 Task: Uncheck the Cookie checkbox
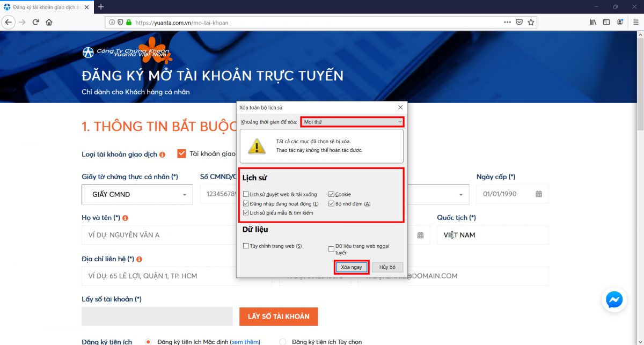[x=331, y=194]
